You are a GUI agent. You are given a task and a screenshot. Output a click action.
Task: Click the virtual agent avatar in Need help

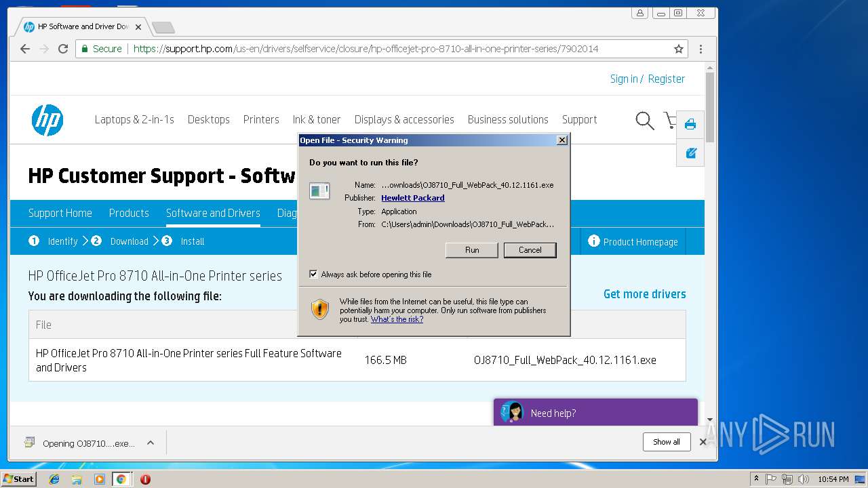(x=512, y=412)
